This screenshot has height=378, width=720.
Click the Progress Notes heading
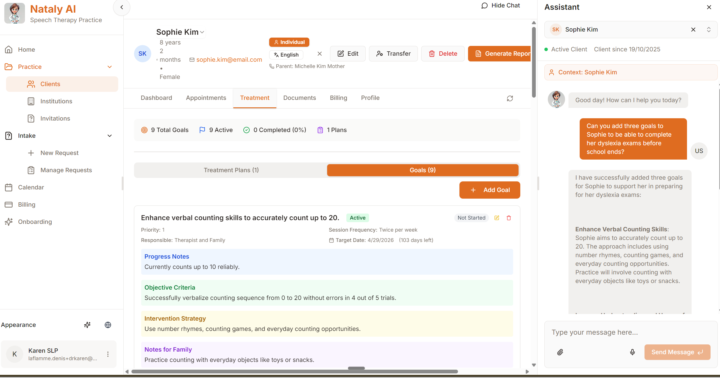click(167, 257)
